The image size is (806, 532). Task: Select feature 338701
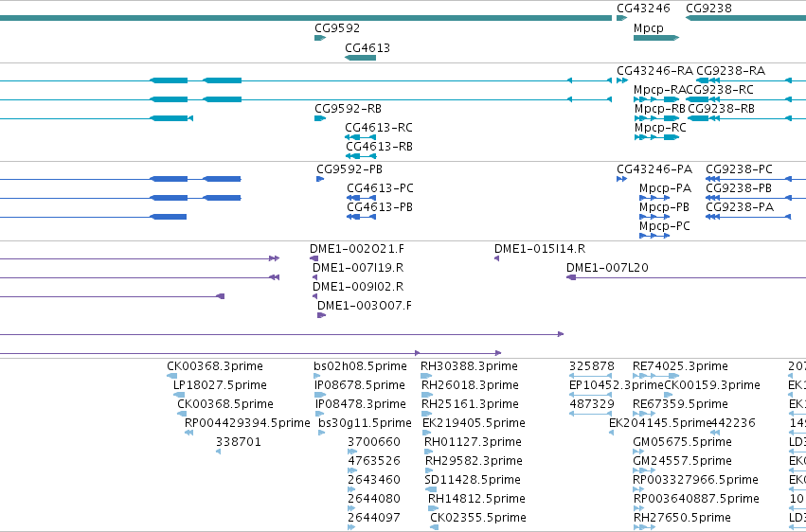coord(238,443)
